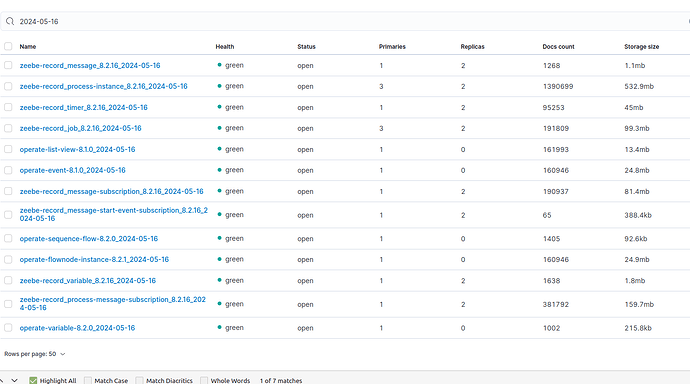Click green health dot of operate-variable row
Viewport: 690px width, 384px height.
tap(219, 327)
